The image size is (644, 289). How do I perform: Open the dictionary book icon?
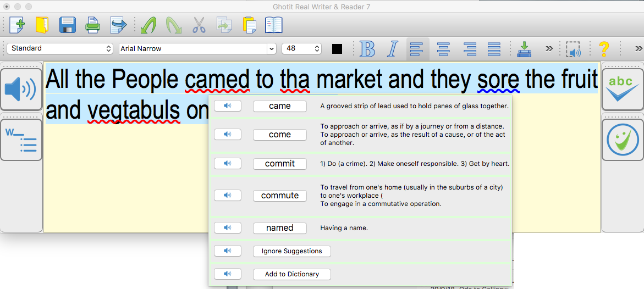tap(273, 25)
